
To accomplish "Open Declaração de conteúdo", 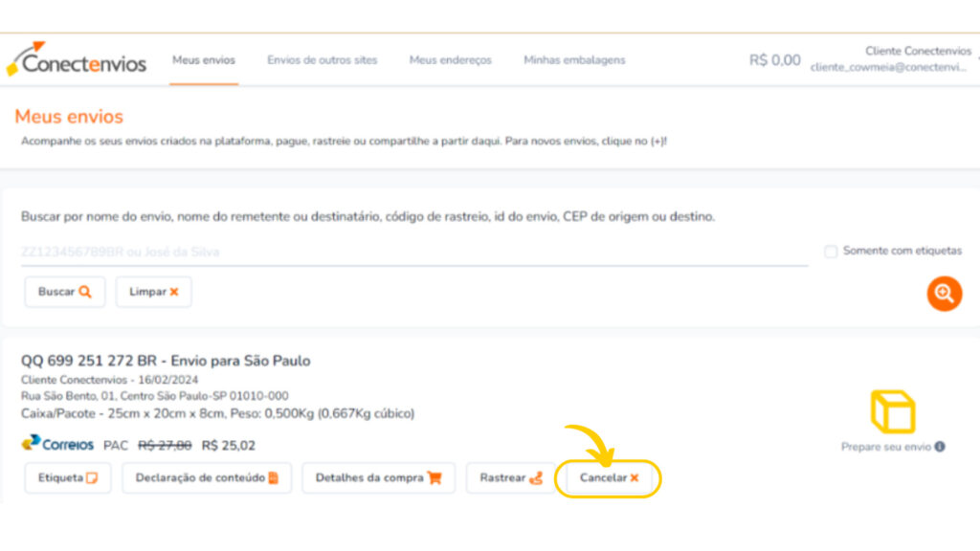I will pyautogui.click(x=207, y=478).
